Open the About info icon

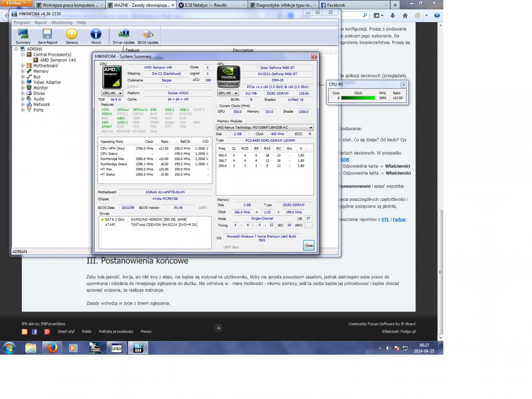[96, 36]
